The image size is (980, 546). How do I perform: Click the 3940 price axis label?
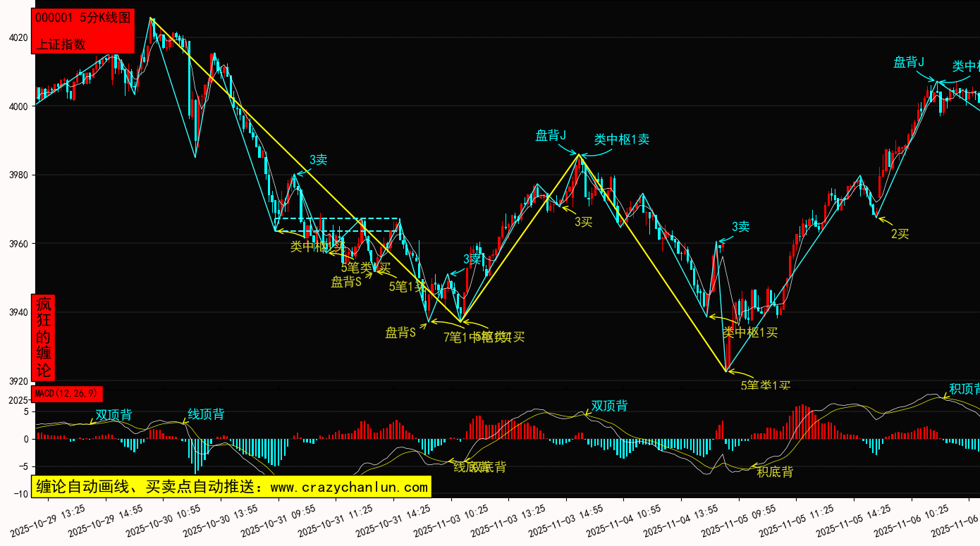click(18, 313)
